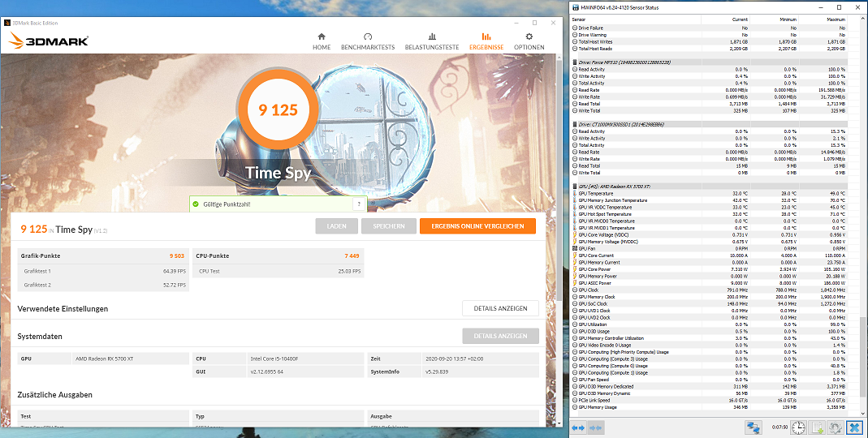
Task: Click greyed DETAILS ANZEIGEN beside Systemdaten
Action: 500,336
